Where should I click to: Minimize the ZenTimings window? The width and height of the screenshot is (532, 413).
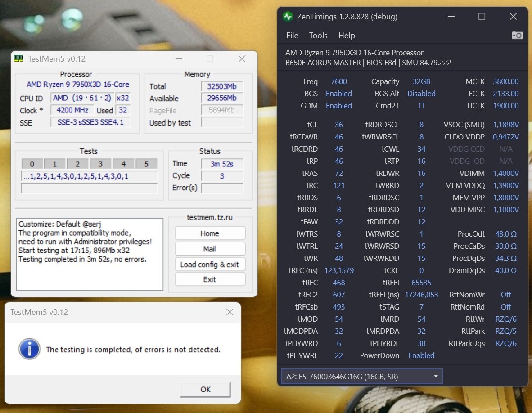(x=451, y=17)
